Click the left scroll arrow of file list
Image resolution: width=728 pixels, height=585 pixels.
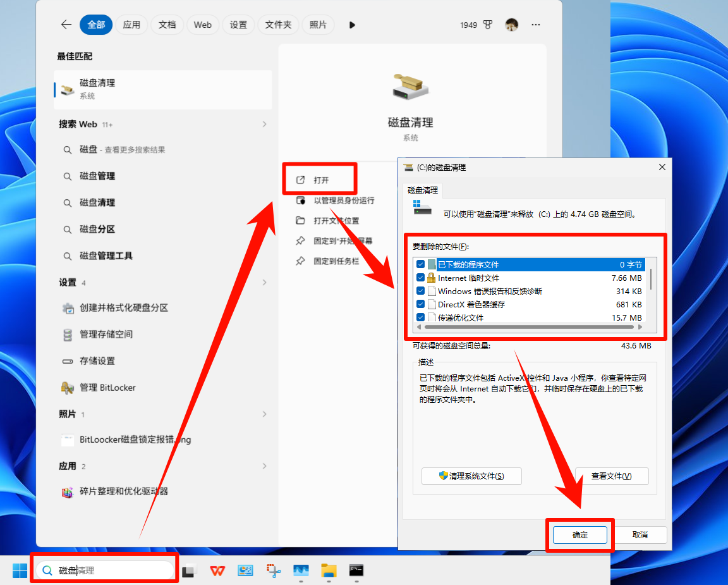tap(419, 327)
